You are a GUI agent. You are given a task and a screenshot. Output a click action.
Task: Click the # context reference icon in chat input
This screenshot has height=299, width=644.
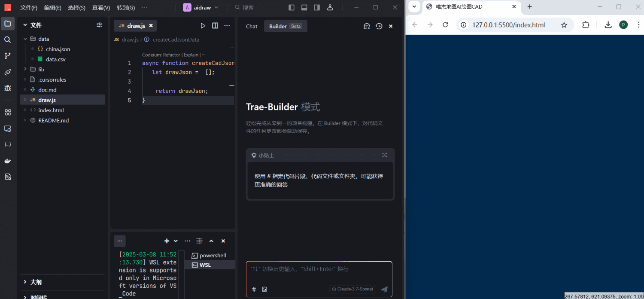(254, 289)
